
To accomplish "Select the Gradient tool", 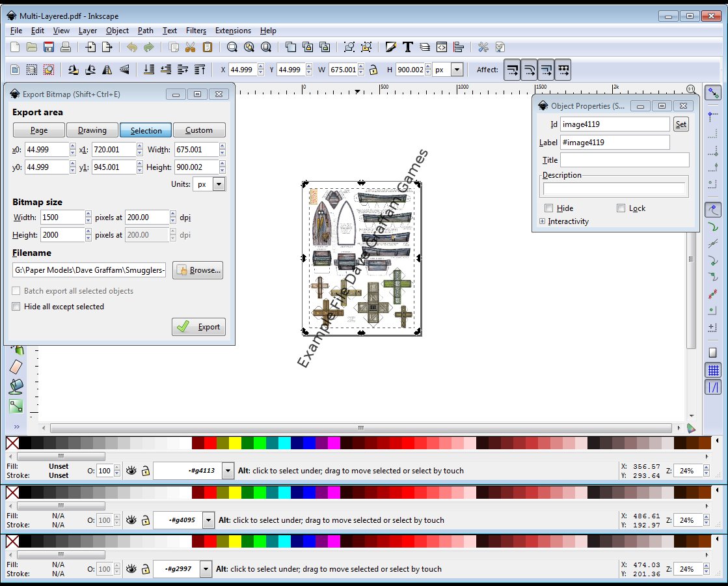I will tap(16, 406).
